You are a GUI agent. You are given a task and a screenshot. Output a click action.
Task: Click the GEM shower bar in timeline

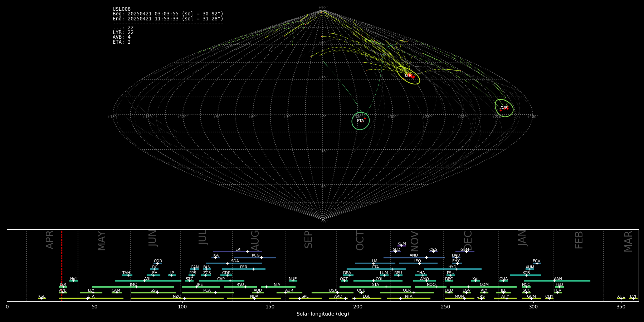465,252
